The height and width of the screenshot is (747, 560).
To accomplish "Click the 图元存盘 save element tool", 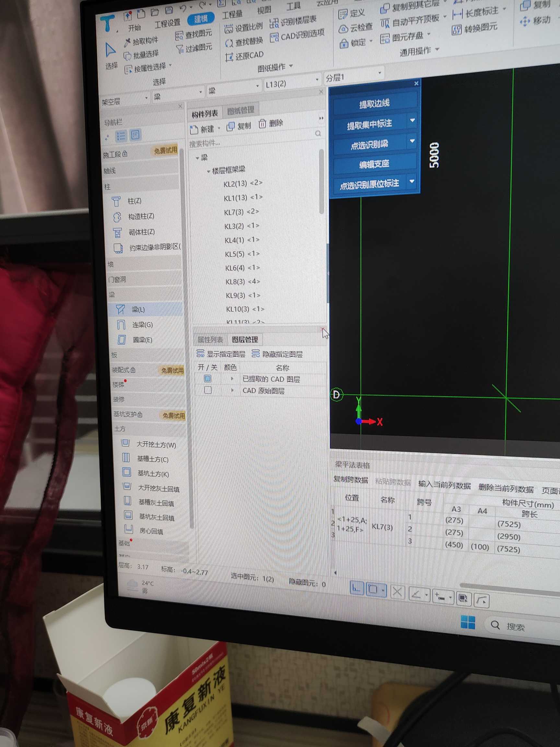I will click(405, 37).
